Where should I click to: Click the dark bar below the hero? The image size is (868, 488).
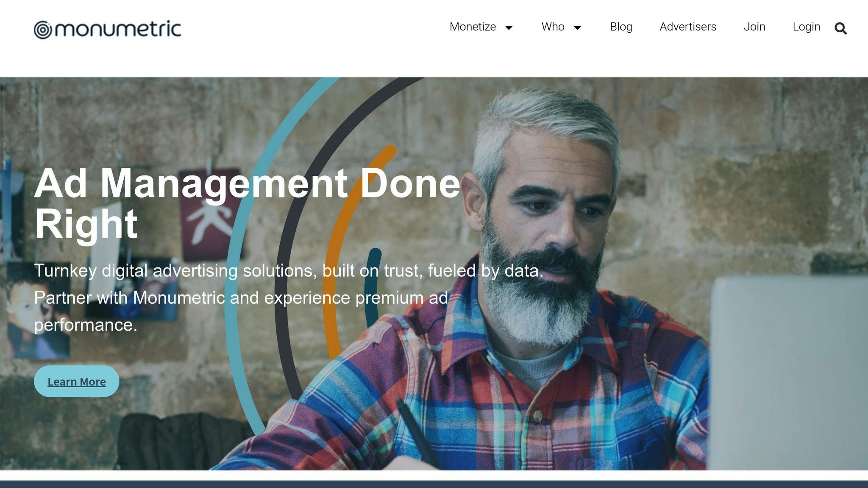click(434, 484)
